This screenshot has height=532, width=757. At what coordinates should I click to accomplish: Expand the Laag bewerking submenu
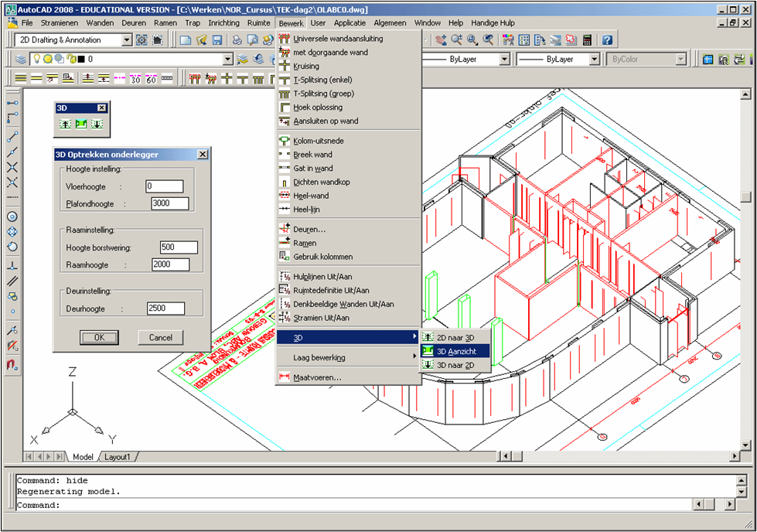[x=349, y=358]
